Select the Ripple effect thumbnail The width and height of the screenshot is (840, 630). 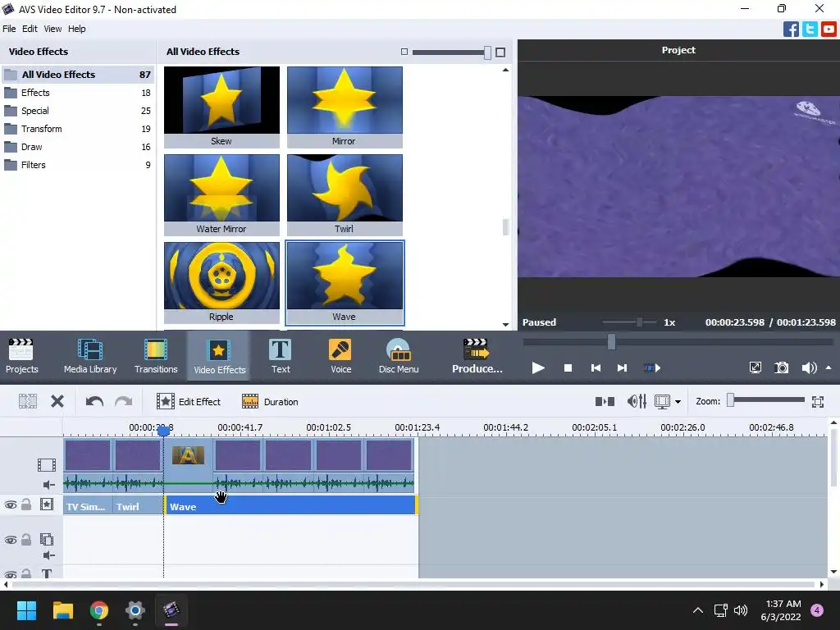[x=221, y=282]
